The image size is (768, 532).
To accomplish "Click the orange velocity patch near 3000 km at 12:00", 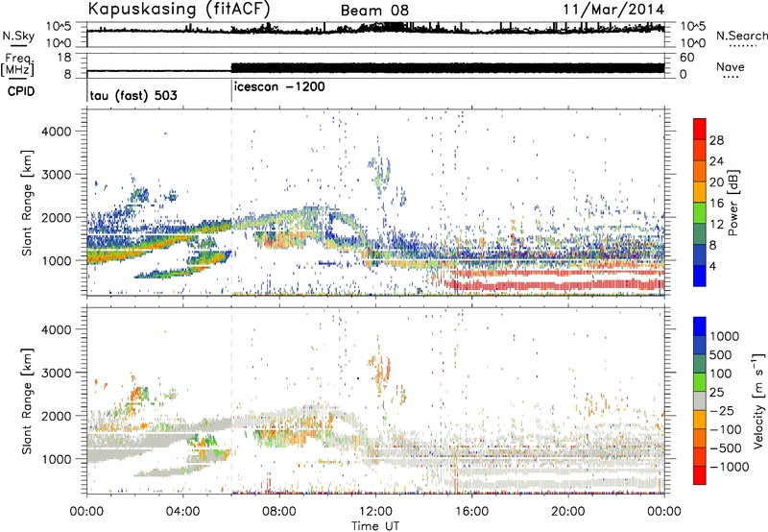I will point(379,370).
